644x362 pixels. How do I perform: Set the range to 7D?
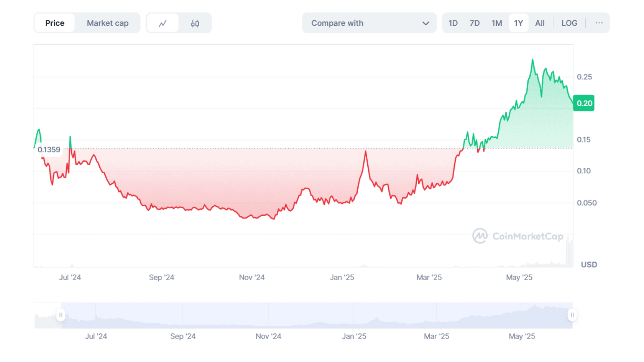pyautogui.click(x=475, y=23)
